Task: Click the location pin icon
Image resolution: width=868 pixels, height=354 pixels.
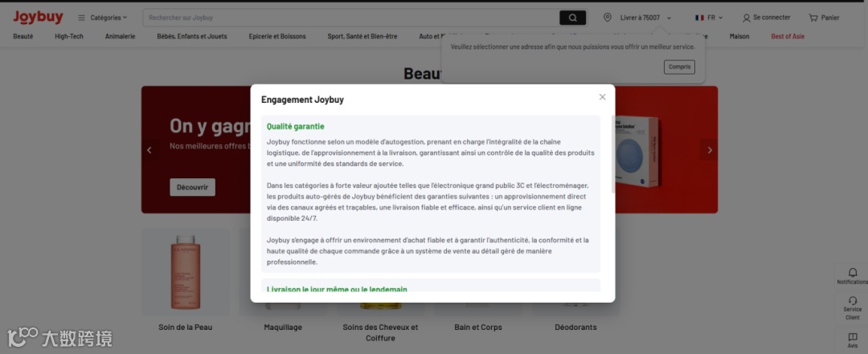Action: pos(608,18)
